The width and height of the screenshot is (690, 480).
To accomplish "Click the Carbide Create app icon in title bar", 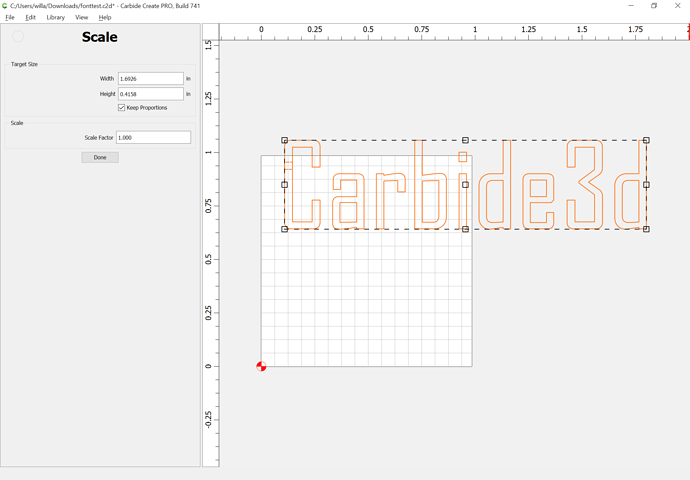I will [4, 6].
